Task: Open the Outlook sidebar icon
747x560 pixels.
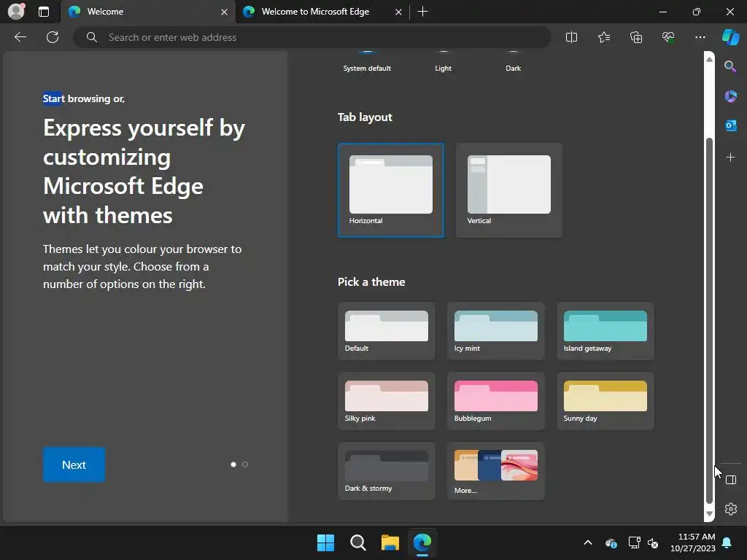Action: click(730, 125)
